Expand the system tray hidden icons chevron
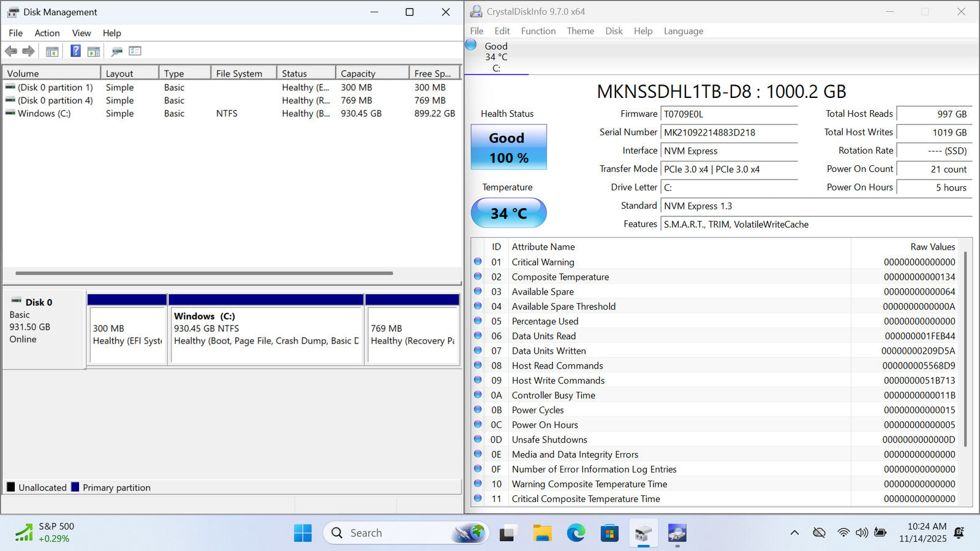980x551 pixels. 794,533
